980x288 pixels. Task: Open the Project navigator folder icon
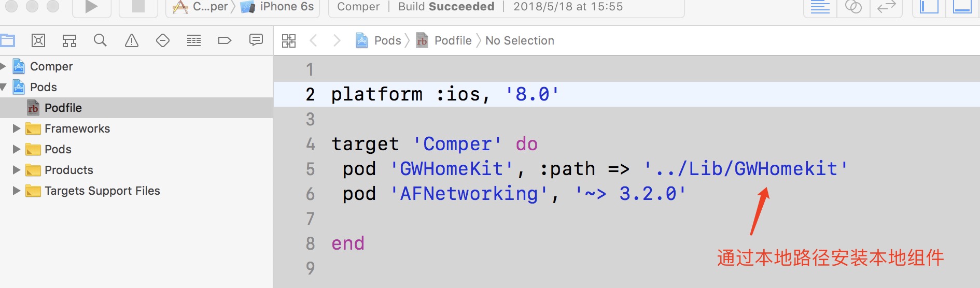point(8,40)
